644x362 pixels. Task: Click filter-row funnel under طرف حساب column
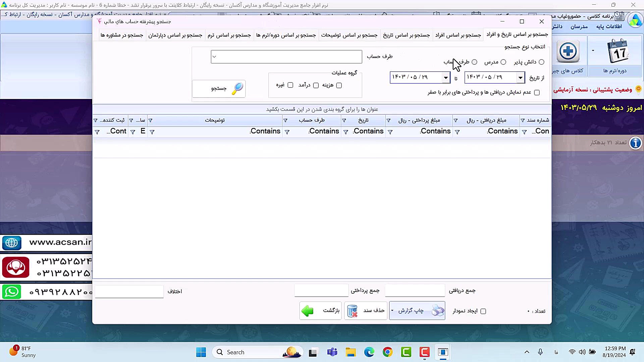coord(287,132)
